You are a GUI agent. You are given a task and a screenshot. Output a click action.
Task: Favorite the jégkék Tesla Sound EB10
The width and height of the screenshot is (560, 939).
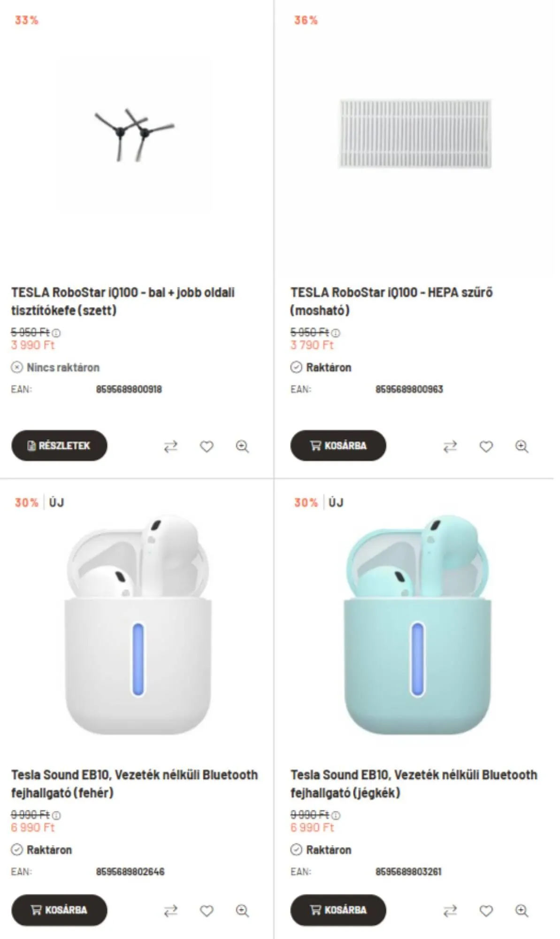(486, 911)
